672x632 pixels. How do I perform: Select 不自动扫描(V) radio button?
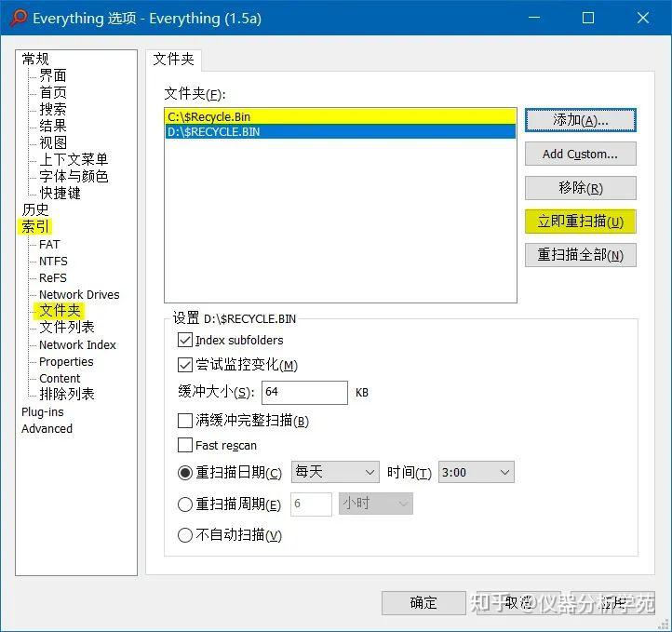pos(184,535)
